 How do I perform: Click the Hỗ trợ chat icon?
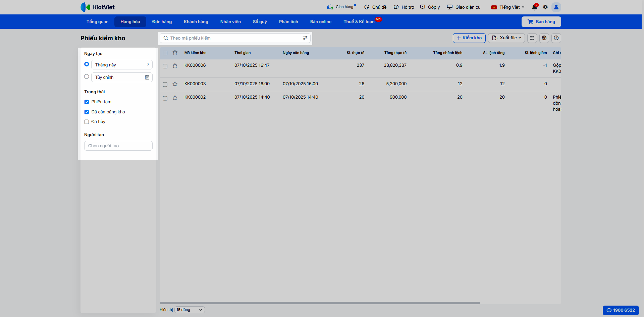[396, 7]
